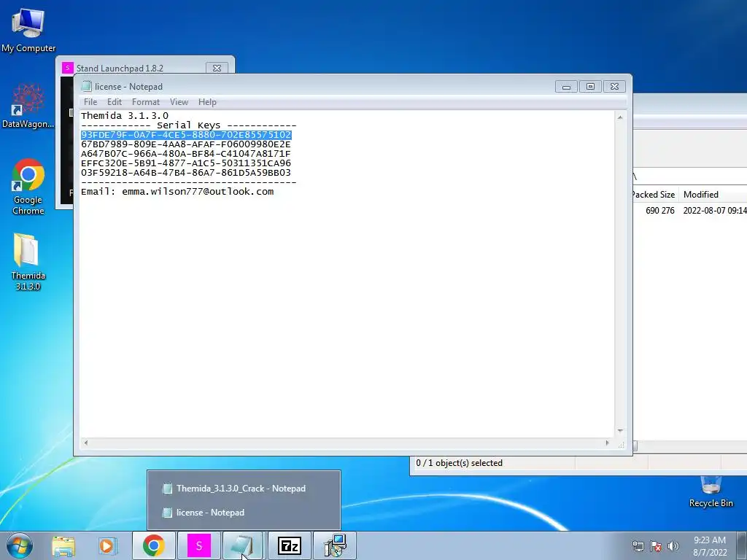
Task: Click the 0 / 1 object(s) selected status
Action: click(460, 463)
